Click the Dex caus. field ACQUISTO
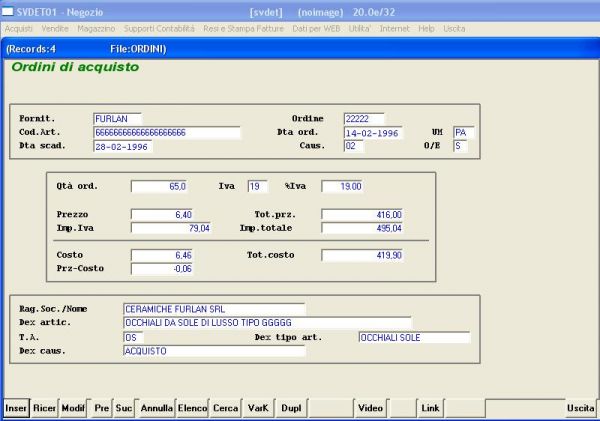The image size is (600, 421). click(x=214, y=351)
